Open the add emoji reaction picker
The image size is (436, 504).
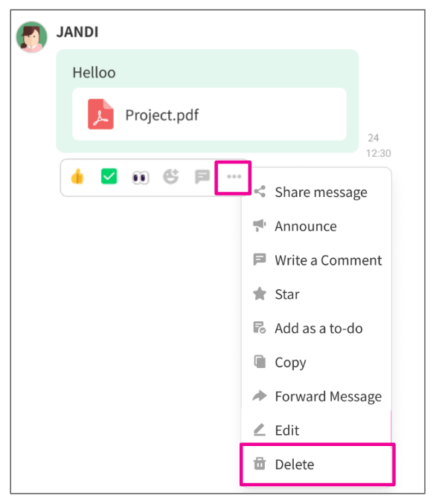171,176
